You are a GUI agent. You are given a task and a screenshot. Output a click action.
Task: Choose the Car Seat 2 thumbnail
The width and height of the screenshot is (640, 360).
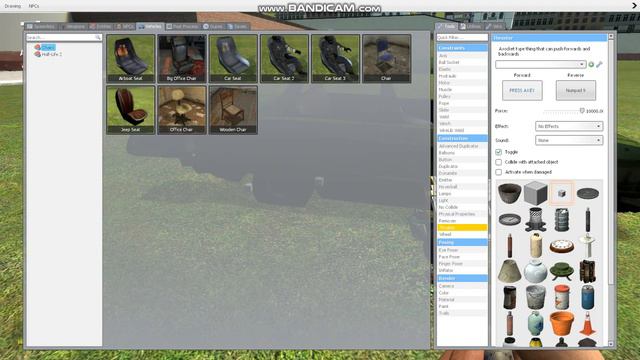[x=284, y=59]
